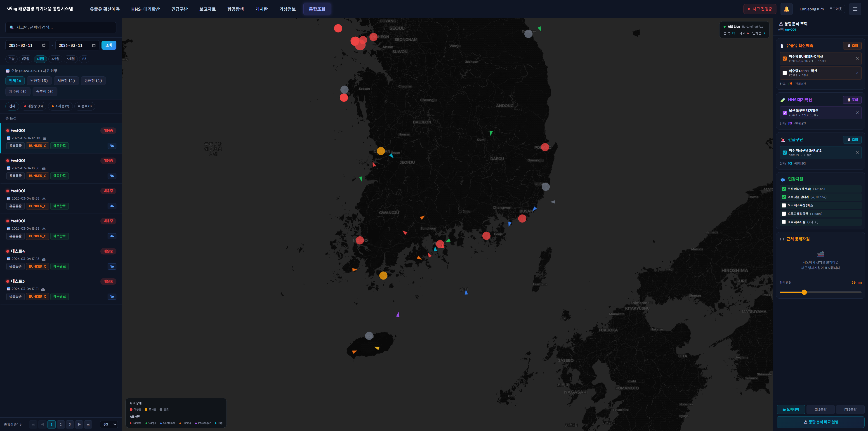Check the 오동도 해상공원 checkbox

pyautogui.click(x=784, y=214)
